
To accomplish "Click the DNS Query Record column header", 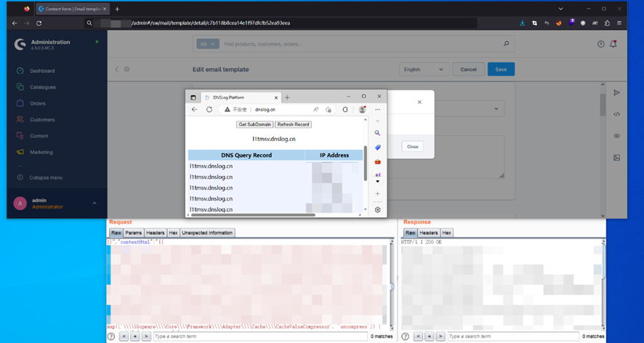I will (x=246, y=156).
